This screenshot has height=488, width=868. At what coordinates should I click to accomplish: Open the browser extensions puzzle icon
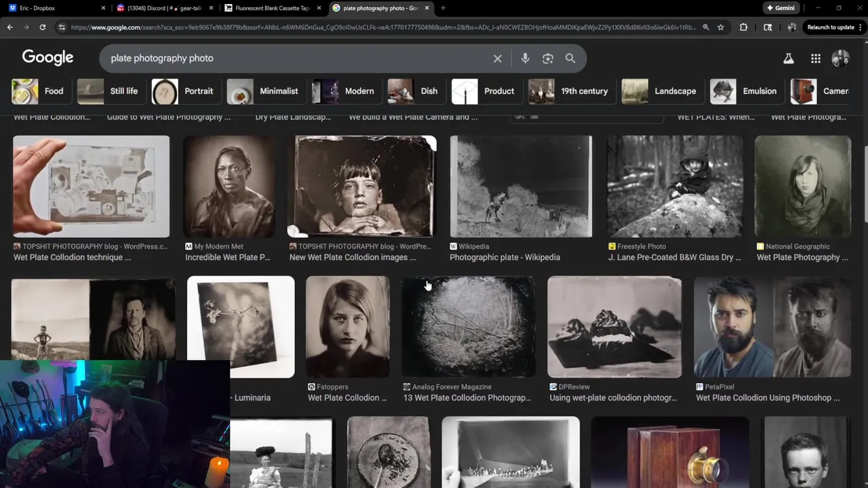(x=744, y=27)
